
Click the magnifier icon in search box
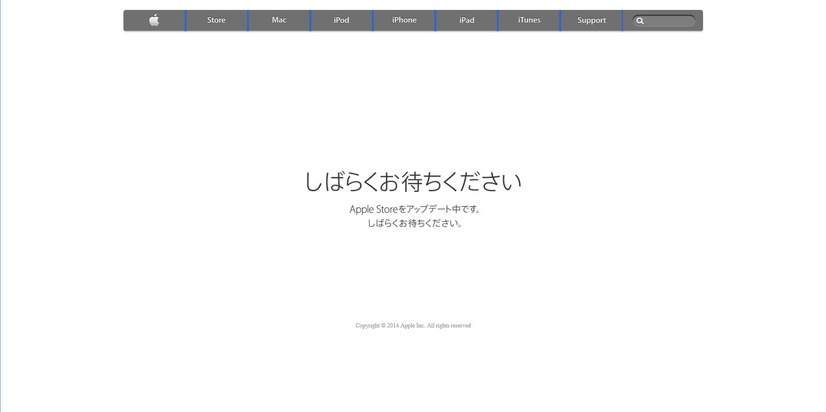(640, 21)
